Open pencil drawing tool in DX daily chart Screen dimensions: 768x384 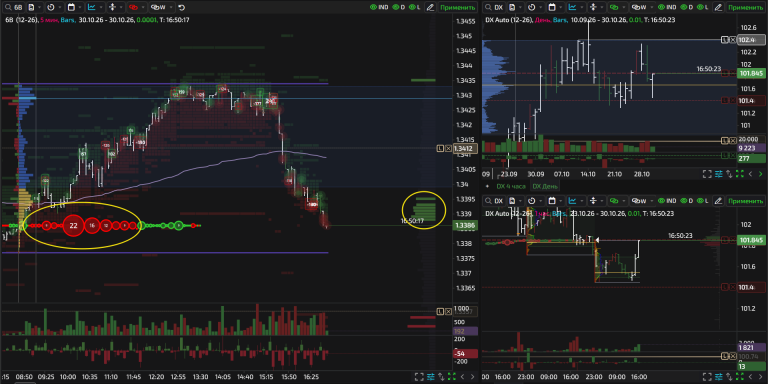tap(719, 7)
